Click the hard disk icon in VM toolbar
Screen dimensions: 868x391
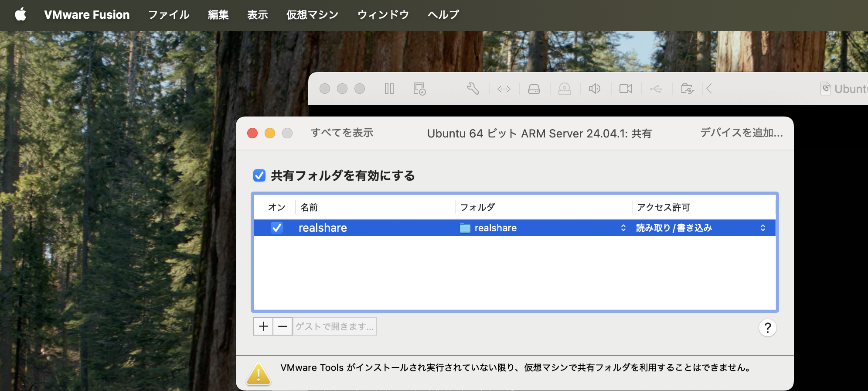[x=534, y=89]
